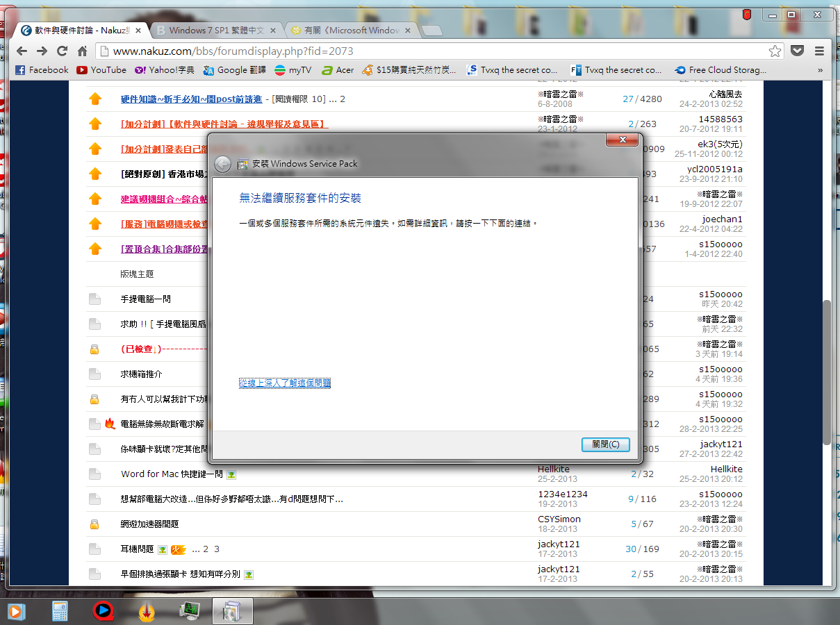Open the Chrome menu (three lines)
Image resolution: width=840 pixels, height=625 pixels.
(819, 51)
